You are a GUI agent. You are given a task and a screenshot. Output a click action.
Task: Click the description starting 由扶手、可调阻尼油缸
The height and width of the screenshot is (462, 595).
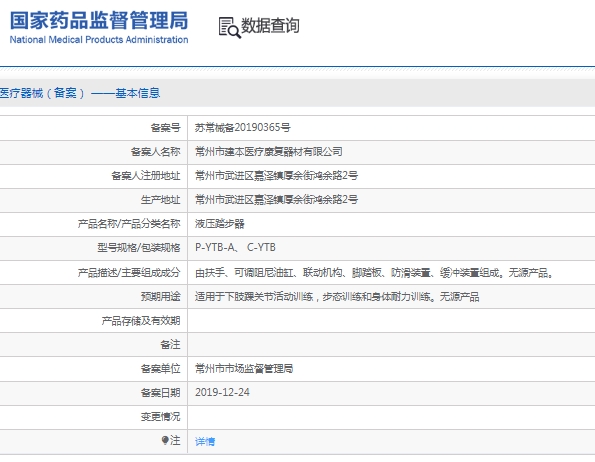tap(374, 273)
